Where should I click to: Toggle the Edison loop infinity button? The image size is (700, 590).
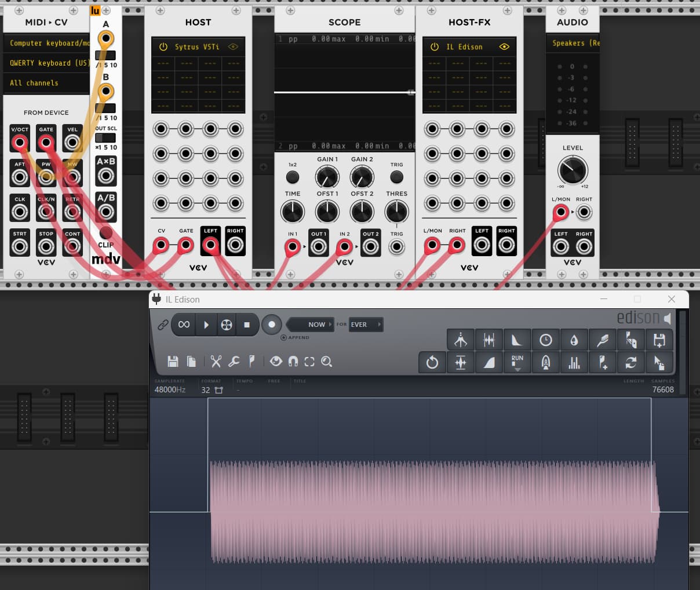[x=184, y=325]
